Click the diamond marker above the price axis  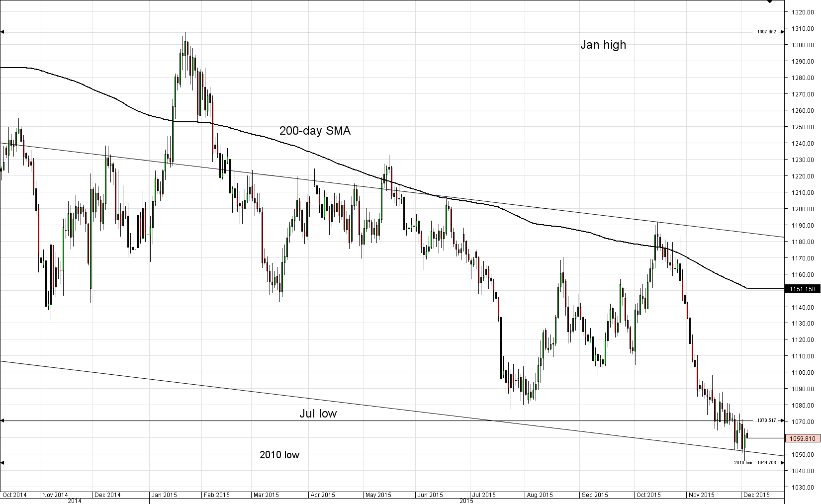pyautogui.click(x=770, y=1)
